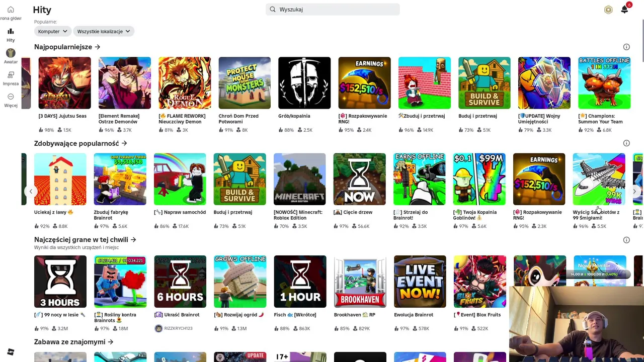Show info for Zdobywające popularność section

coord(626,143)
